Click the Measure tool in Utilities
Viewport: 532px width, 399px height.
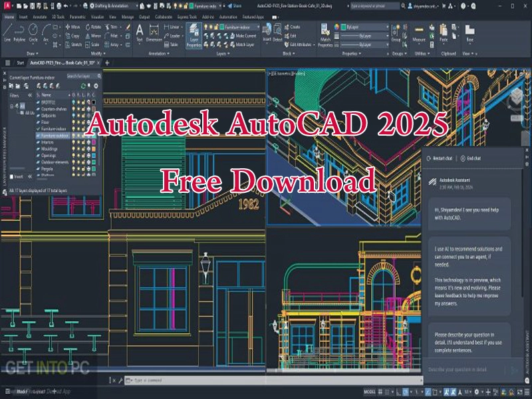[419, 33]
